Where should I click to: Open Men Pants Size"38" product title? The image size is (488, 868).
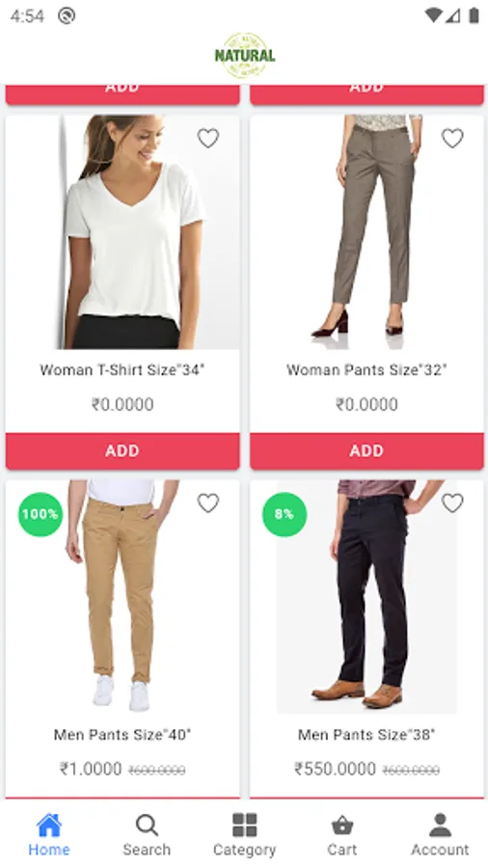tap(366, 735)
